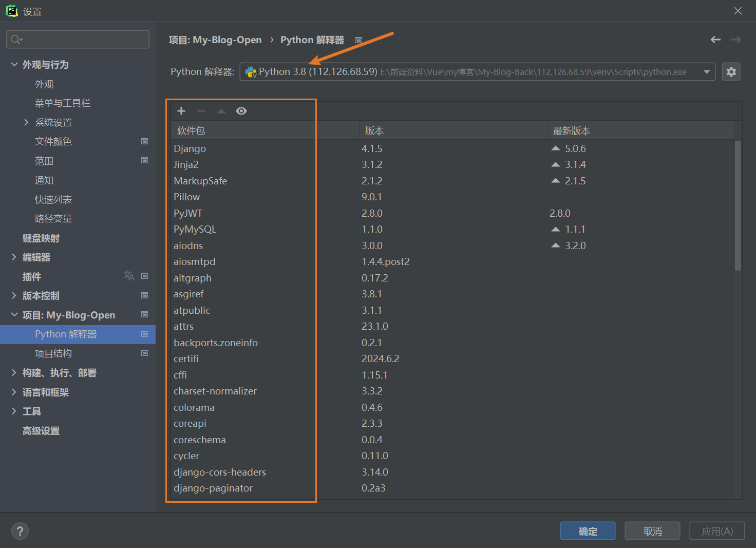Click the 应用(A) button

pyautogui.click(x=717, y=531)
